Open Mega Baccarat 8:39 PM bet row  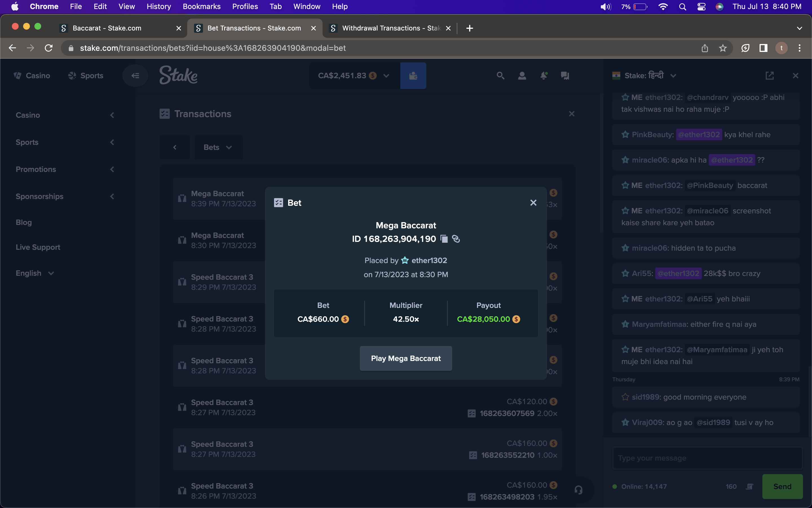click(367, 199)
